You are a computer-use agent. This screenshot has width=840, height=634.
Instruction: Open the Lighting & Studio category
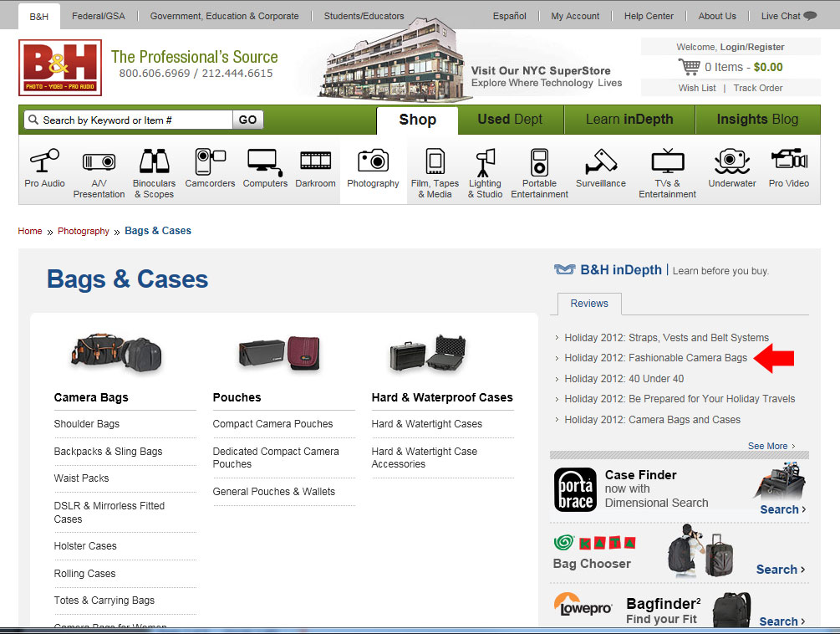(486, 174)
